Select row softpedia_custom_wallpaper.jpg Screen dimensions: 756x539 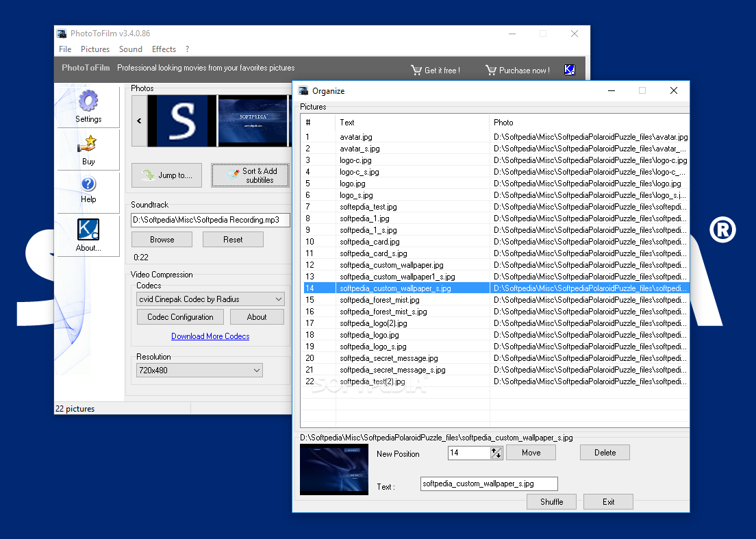coord(494,264)
